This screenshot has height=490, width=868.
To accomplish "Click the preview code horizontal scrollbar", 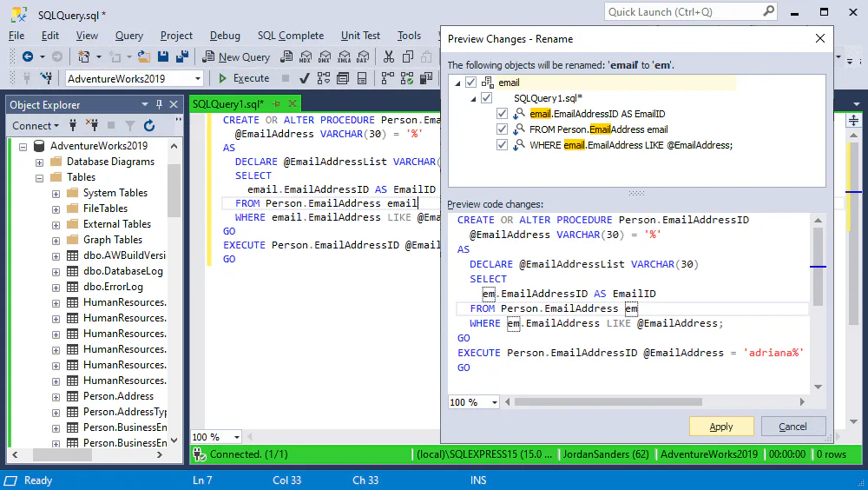I will coord(608,402).
